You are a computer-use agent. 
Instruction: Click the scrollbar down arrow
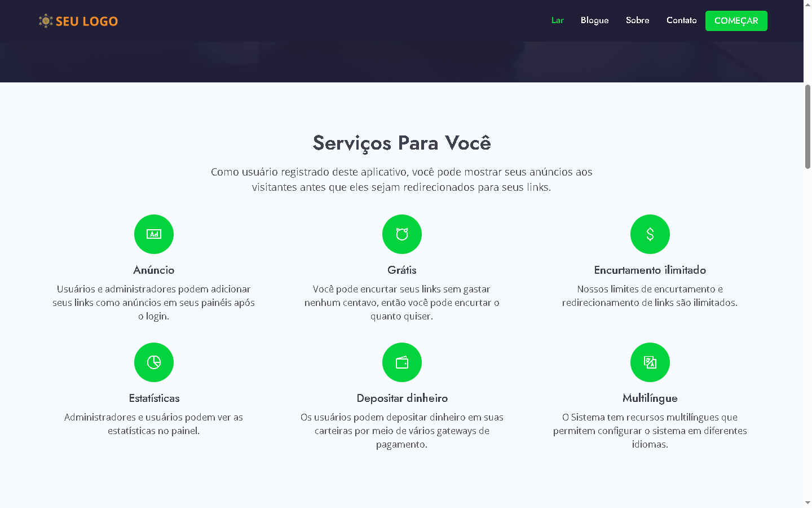pyautogui.click(x=807, y=502)
